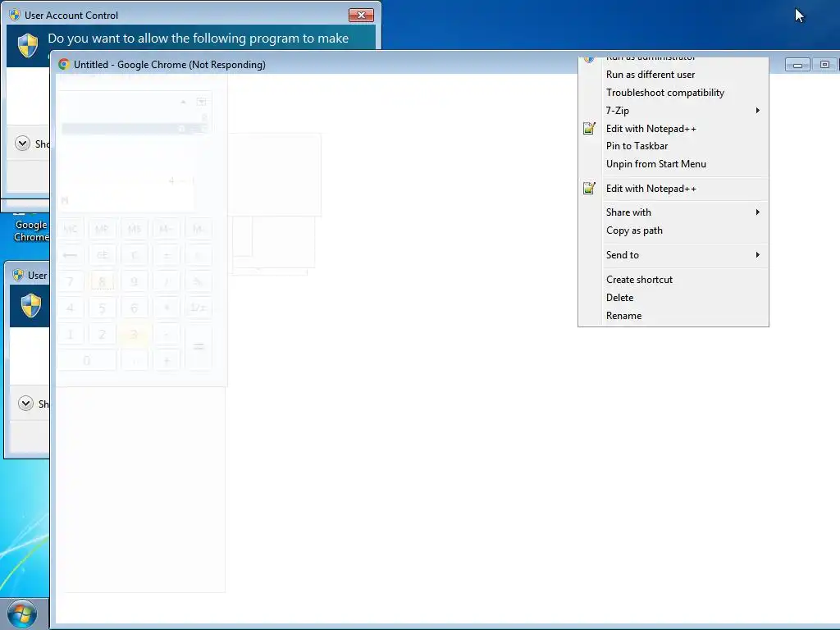This screenshot has height=630, width=840.
Task: Expand the 7-Zip submenu arrow
Action: (757, 111)
